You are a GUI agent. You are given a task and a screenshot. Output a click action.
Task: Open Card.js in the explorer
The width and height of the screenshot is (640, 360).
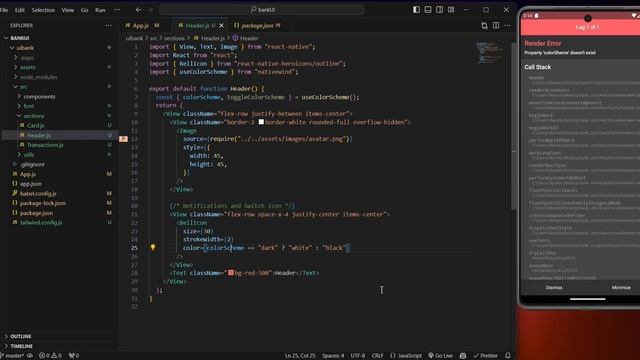[x=59, y=125]
